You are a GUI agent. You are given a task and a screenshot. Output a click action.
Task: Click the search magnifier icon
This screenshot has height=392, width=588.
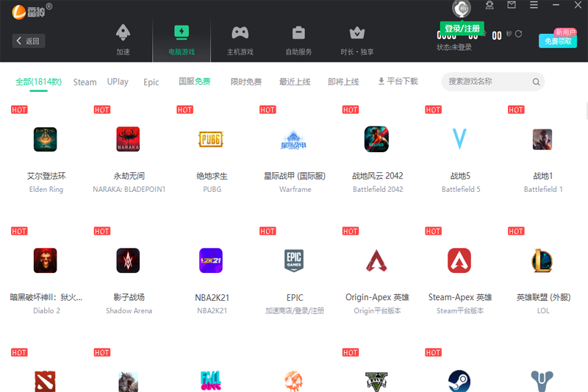click(537, 82)
